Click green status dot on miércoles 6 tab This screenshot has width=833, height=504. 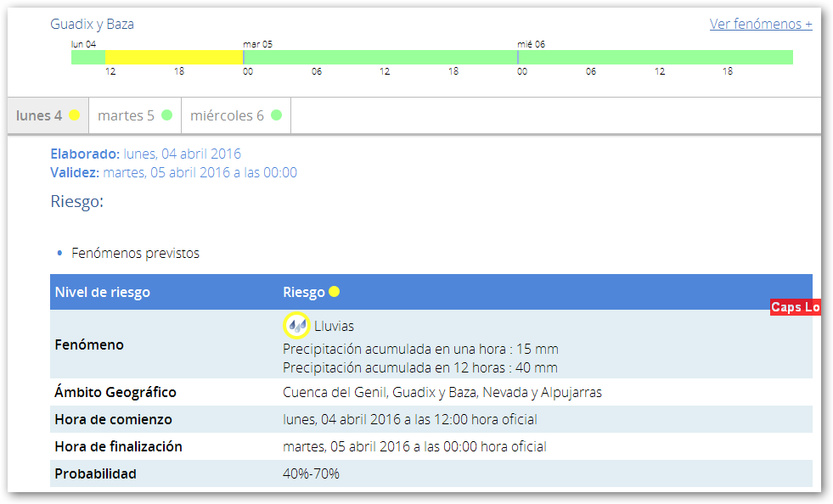[x=276, y=115]
